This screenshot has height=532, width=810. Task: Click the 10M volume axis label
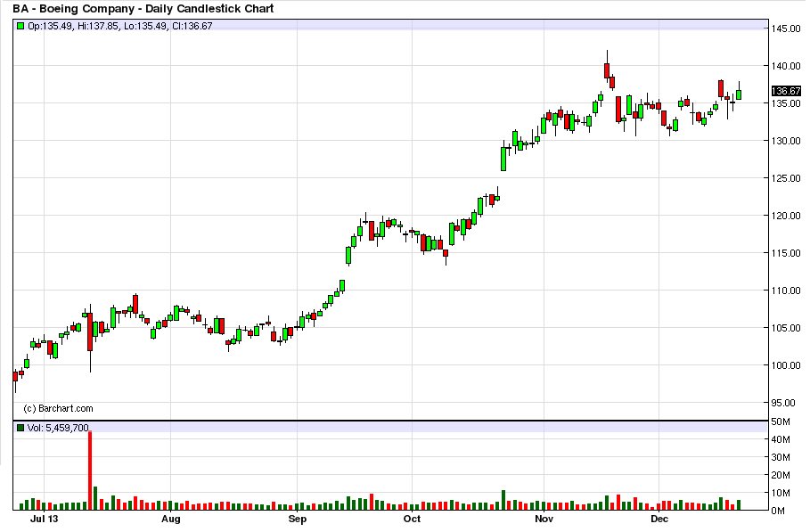[781, 493]
